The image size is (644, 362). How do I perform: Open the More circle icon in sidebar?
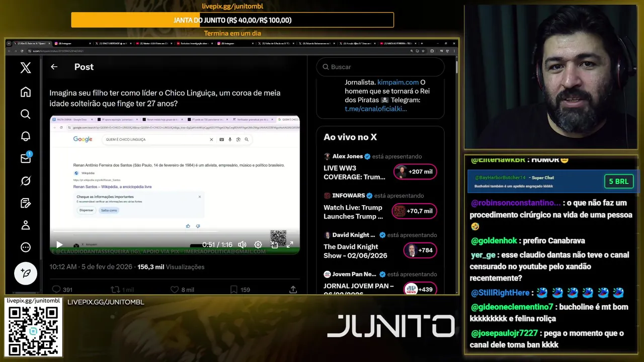(x=26, y=247)
